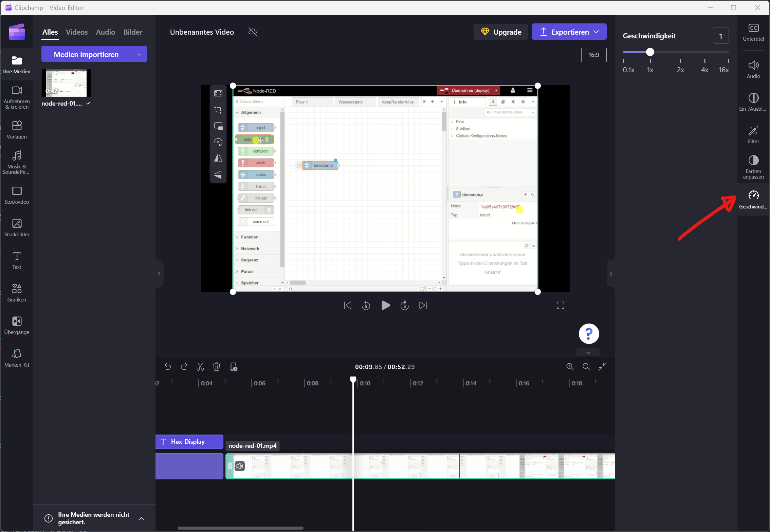
Task: Switch to Videos media tab
Action: click(77, 32)
